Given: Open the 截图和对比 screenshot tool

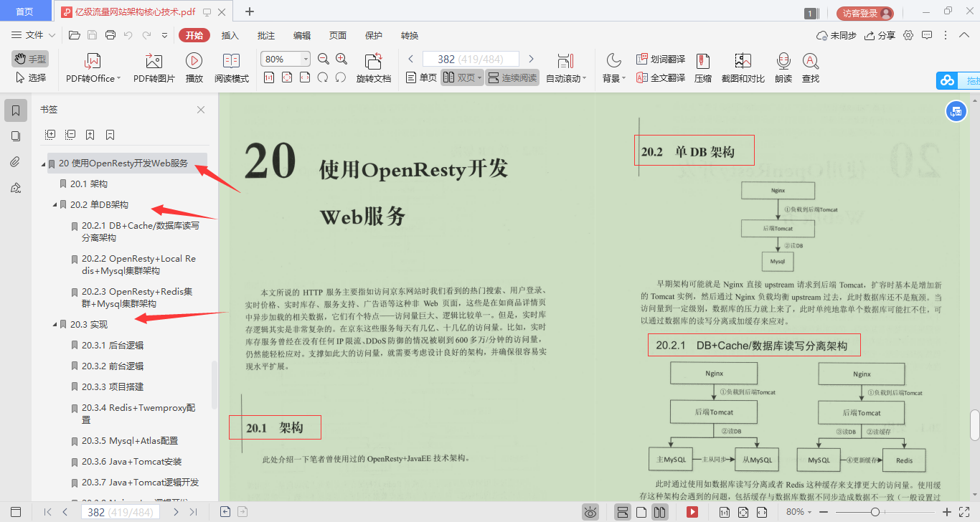Looking at the screenshot, I should coord(743,67).
